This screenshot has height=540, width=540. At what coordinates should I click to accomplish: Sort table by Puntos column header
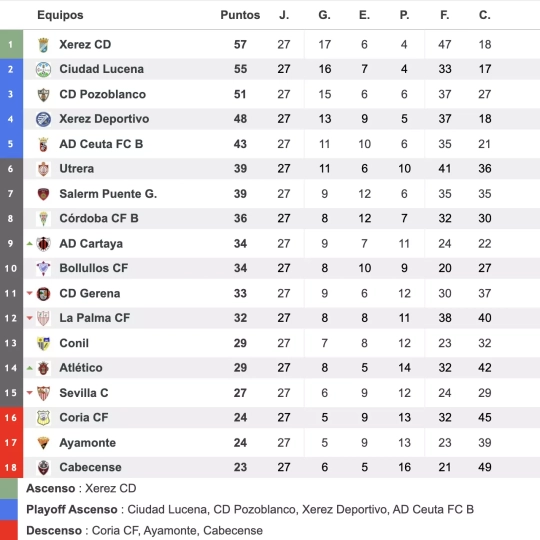(x=240, y=15)
